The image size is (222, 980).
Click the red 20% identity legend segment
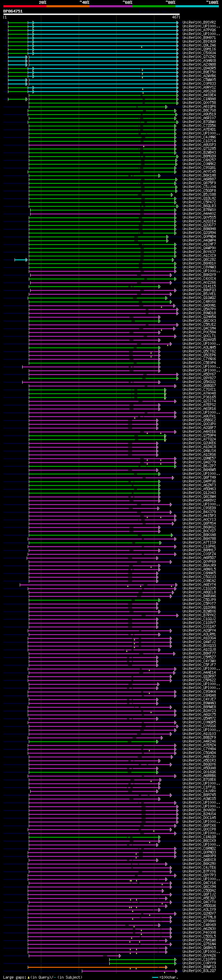(25, 6)
